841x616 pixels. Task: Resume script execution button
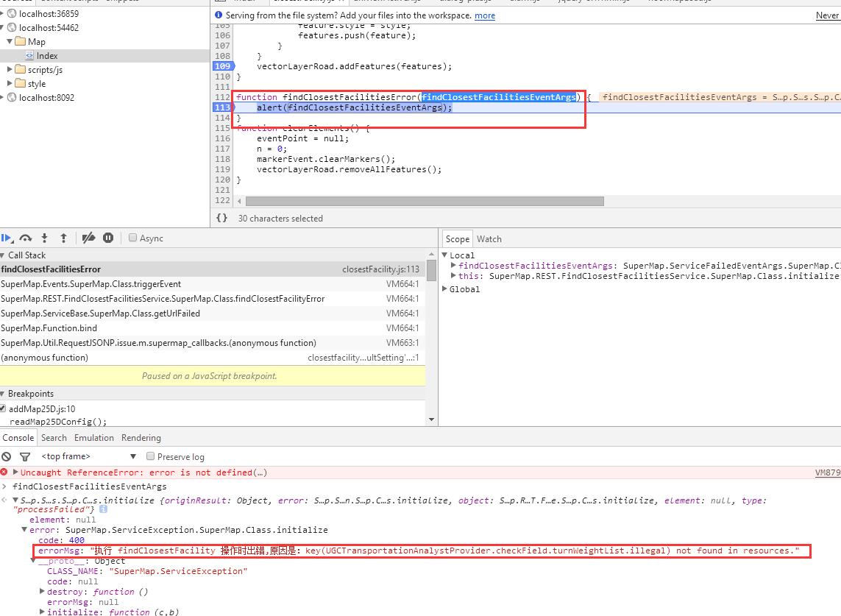tap(7, 238)
